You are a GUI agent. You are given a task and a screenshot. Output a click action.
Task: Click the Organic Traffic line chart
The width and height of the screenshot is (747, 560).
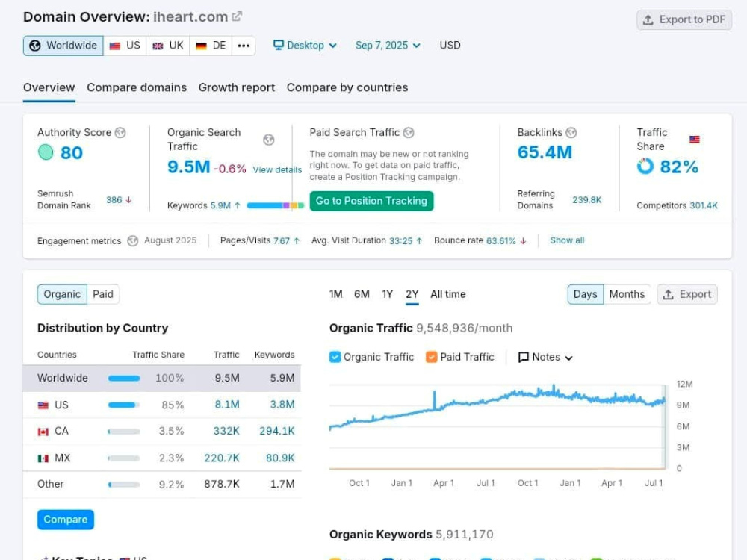tap(498, 409)
